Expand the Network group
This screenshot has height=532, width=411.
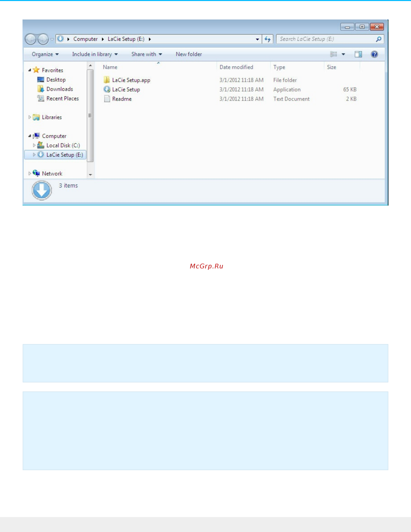[x=30, y=173]
